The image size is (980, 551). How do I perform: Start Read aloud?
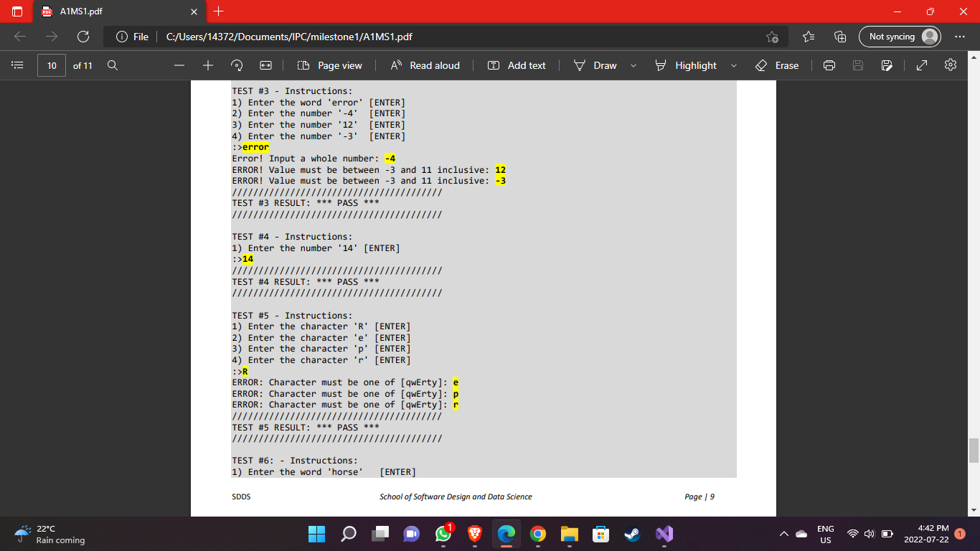pyautogui.click(x=425, y=65)
